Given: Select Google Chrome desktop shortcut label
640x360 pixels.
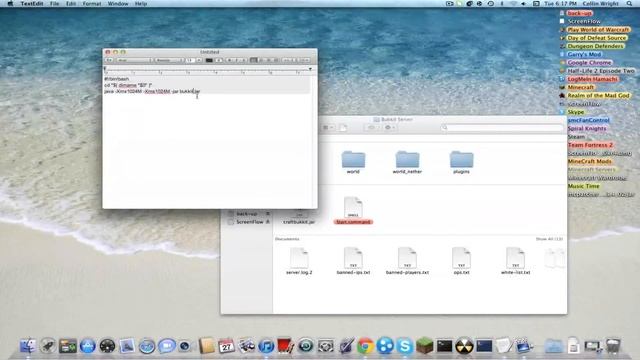Looking at the screenshot, I should (x=589, y=63).
